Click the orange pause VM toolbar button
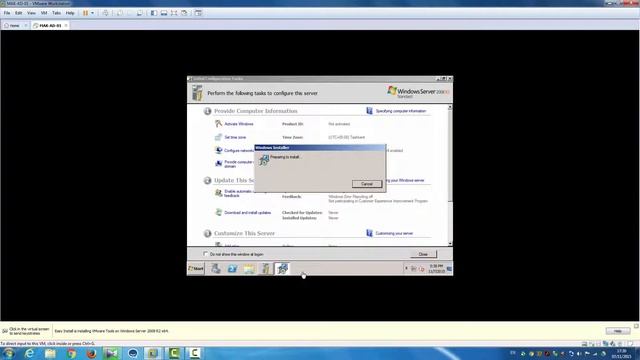 pos(86,13)
